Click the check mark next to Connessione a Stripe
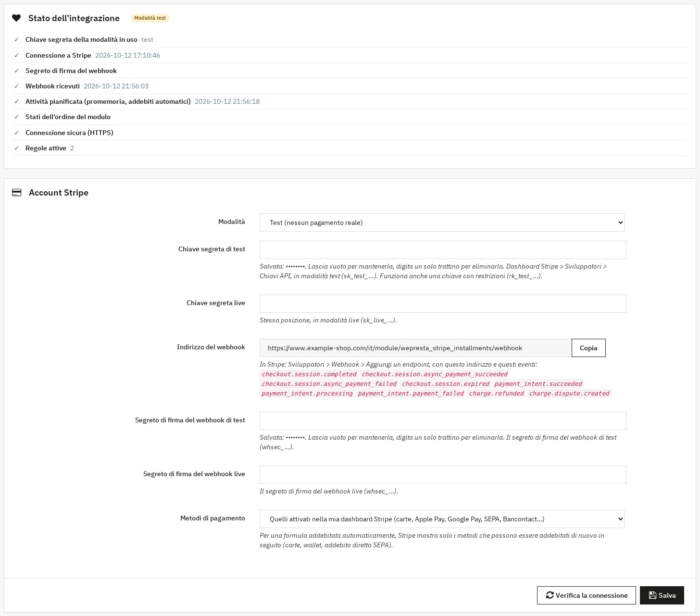 click(x=17, y=55)
